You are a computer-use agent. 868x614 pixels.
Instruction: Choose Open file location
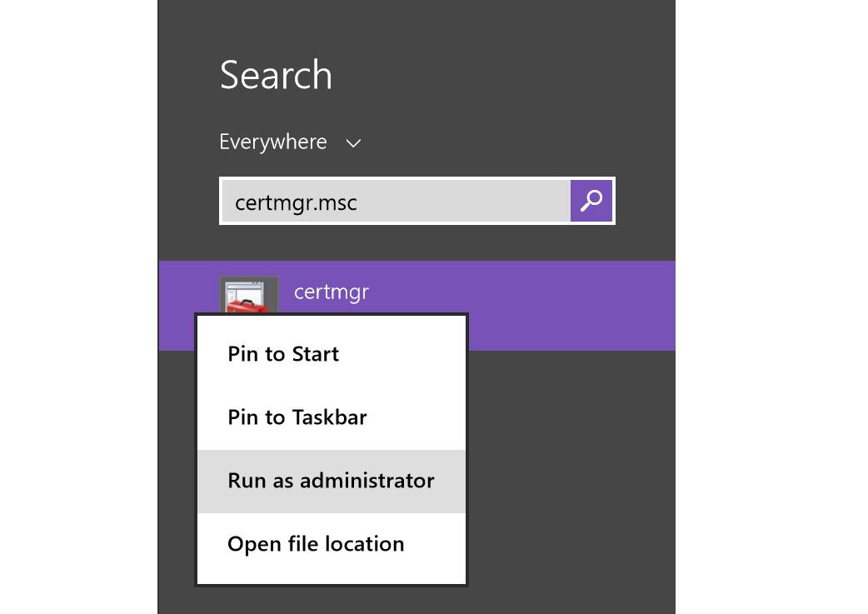(x=331, y=544)
